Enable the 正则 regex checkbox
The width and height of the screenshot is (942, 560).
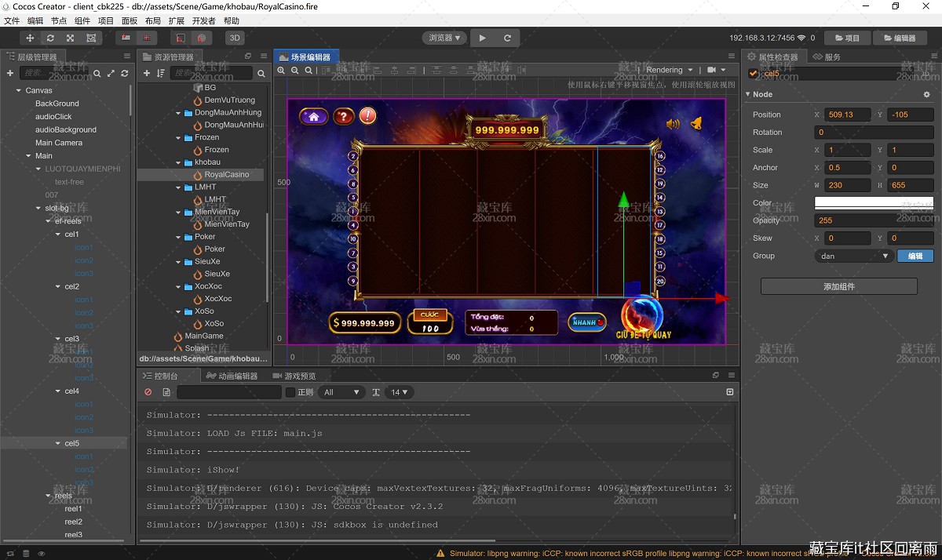(290, 392)
